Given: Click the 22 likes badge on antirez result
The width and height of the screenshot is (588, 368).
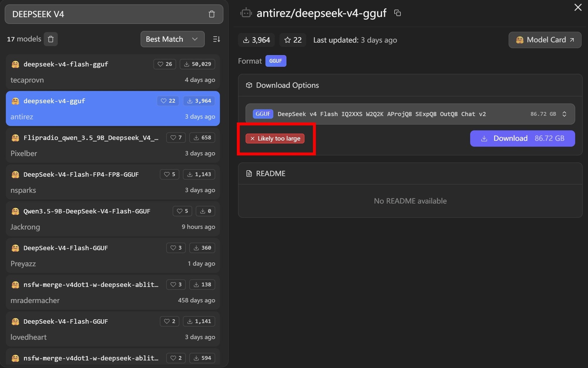Looking at the screenshot, I should click(168, 101).
